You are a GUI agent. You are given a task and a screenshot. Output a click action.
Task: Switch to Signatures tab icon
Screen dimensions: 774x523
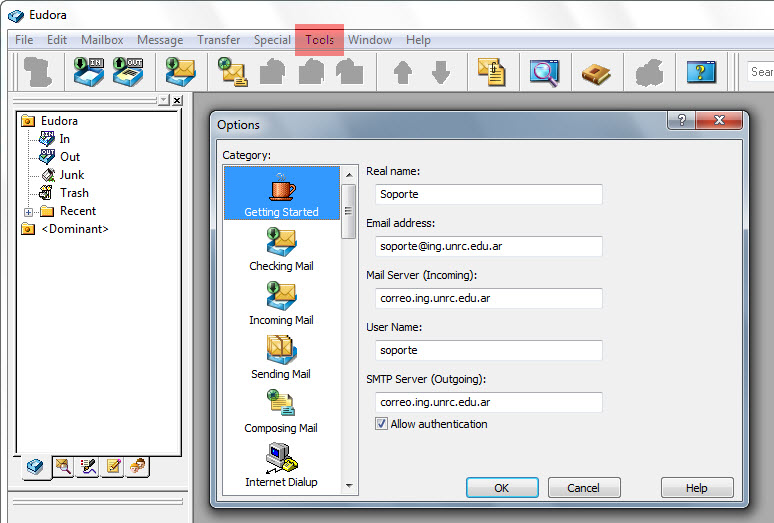click(88, 466)
